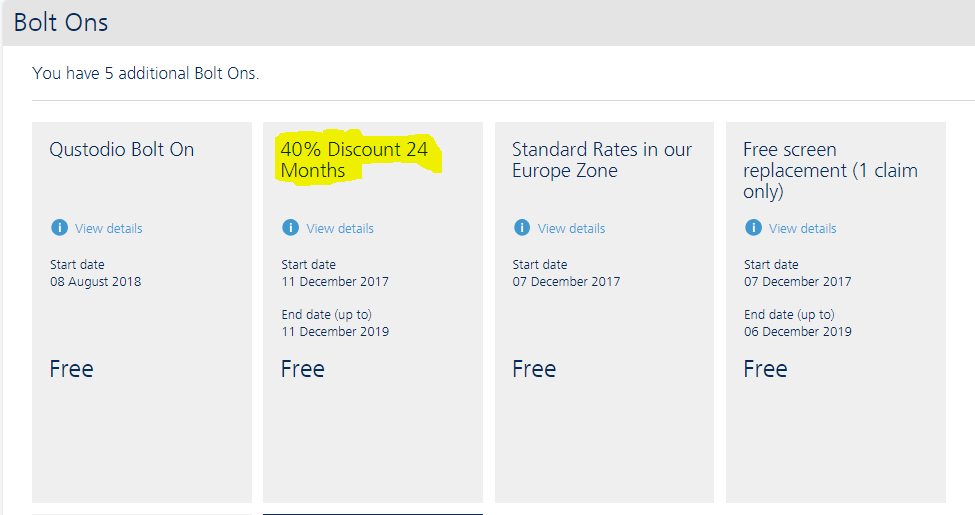Click the info icon under 40% Discount 24 Months

tap(291, 228)
